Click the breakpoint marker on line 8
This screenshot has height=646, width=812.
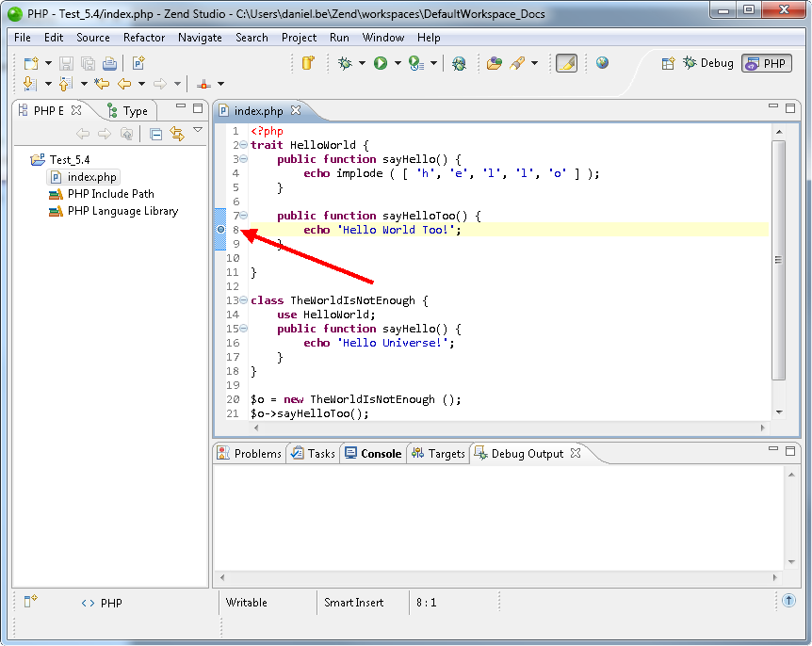220,230
